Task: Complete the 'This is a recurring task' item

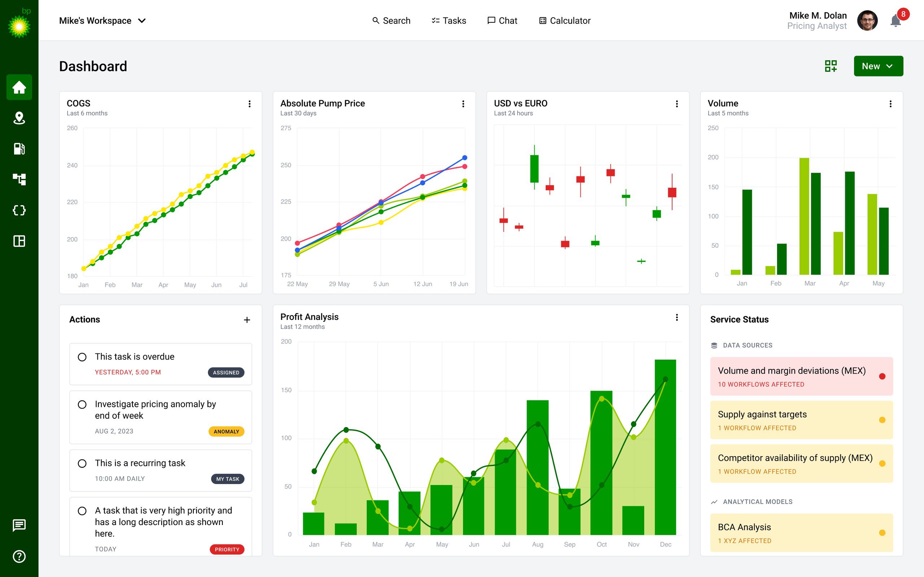Action: (82, 463)
